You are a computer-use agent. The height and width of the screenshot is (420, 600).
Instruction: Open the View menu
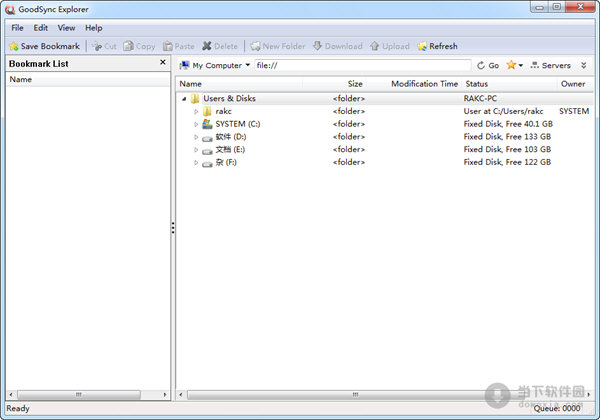[66, 28]
